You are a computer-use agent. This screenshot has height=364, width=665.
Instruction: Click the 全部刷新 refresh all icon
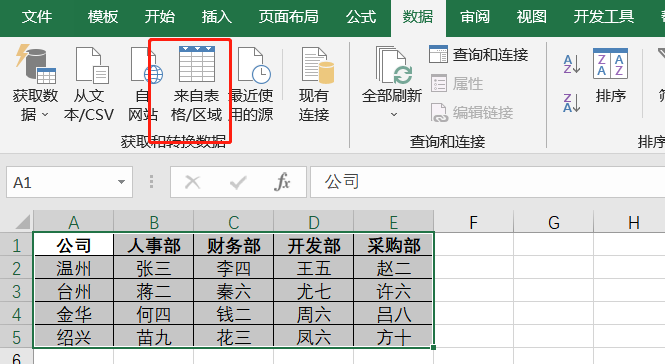tap(394, 65)
